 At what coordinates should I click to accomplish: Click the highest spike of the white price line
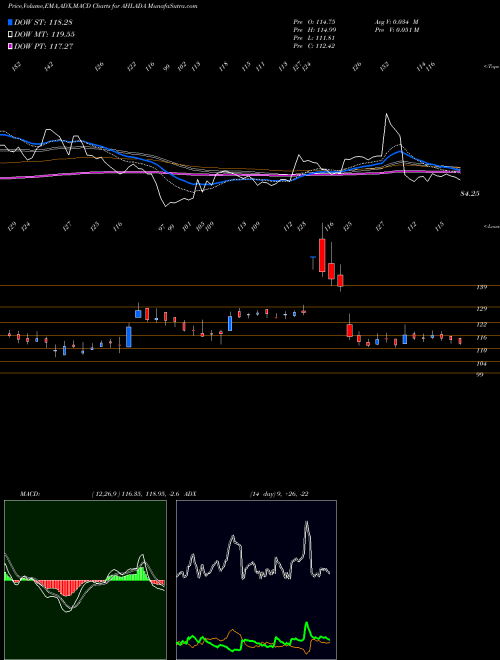click(x=386, y=114)
